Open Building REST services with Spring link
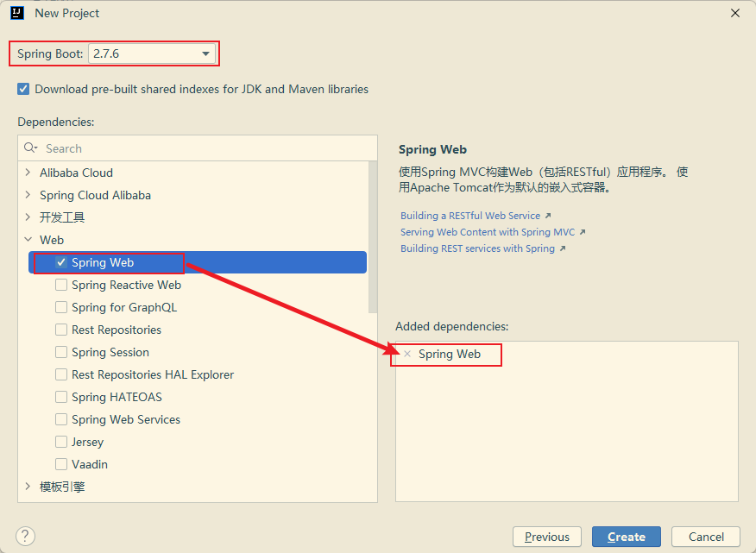The width and height of the screenshot is (756, 553). click(x=477, y=248)
